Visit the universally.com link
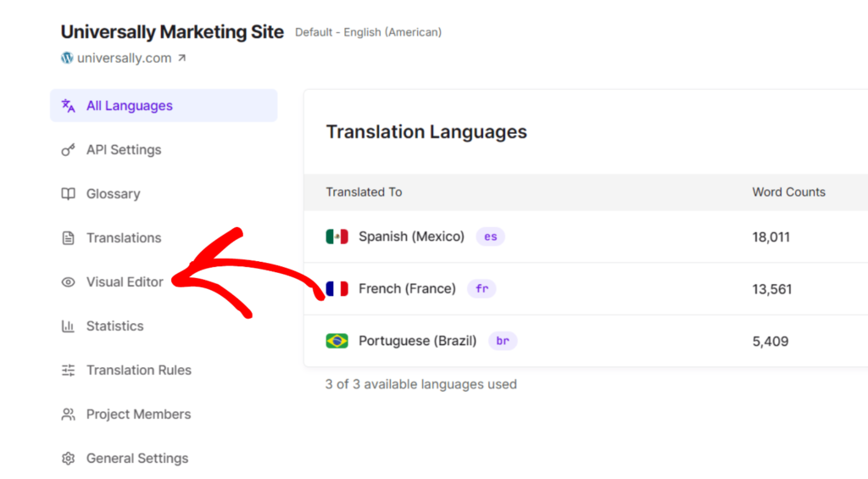The image size is (868, 479). [124, 58]
